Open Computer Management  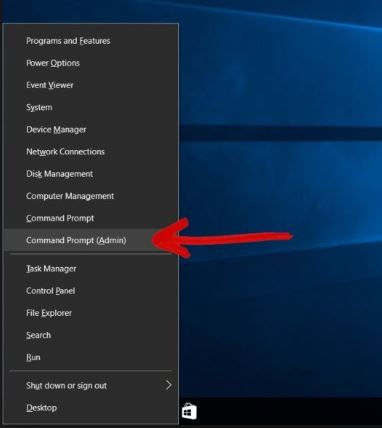point(91,196)
